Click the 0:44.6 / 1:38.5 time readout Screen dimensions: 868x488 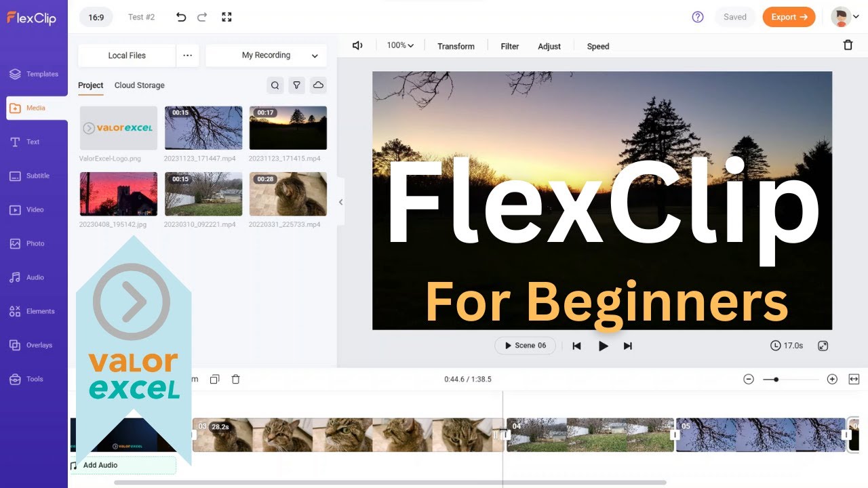(x=468, y=380)
